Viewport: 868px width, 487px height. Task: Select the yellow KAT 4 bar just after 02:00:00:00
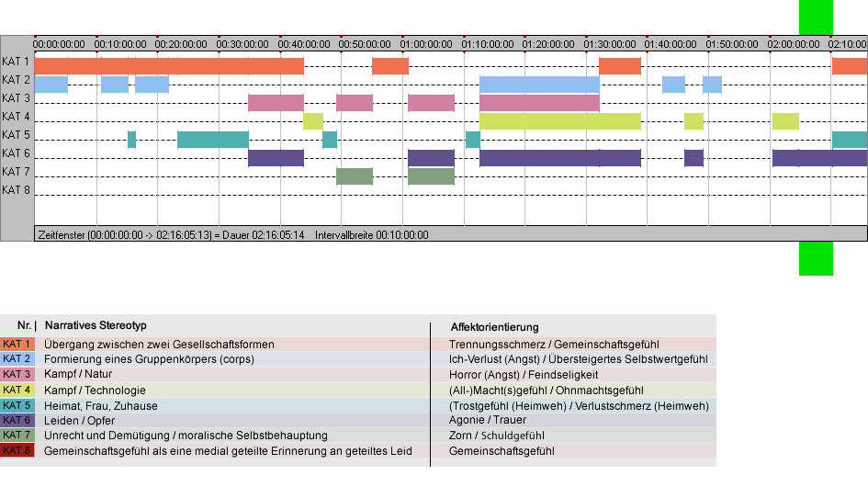tap(785, 120)
